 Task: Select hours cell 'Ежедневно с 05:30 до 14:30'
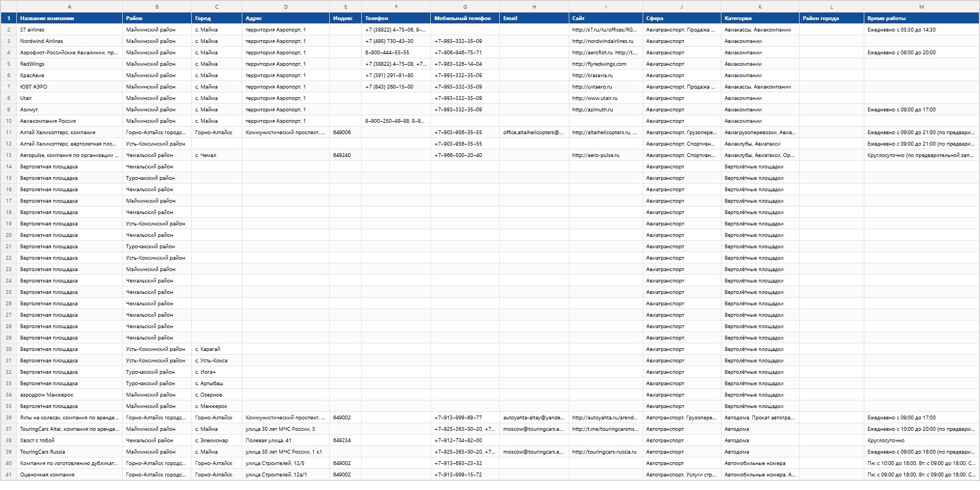[x=921, y=30]
